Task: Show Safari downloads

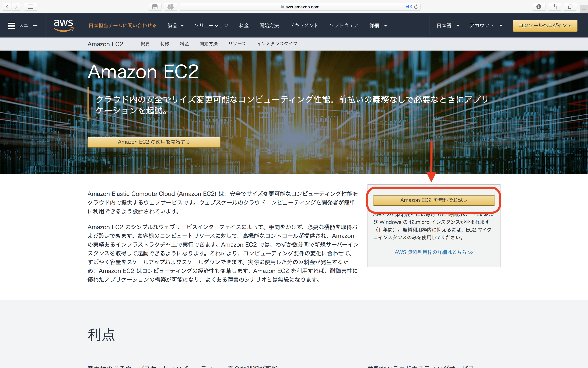Action: (x=539, y=7)
